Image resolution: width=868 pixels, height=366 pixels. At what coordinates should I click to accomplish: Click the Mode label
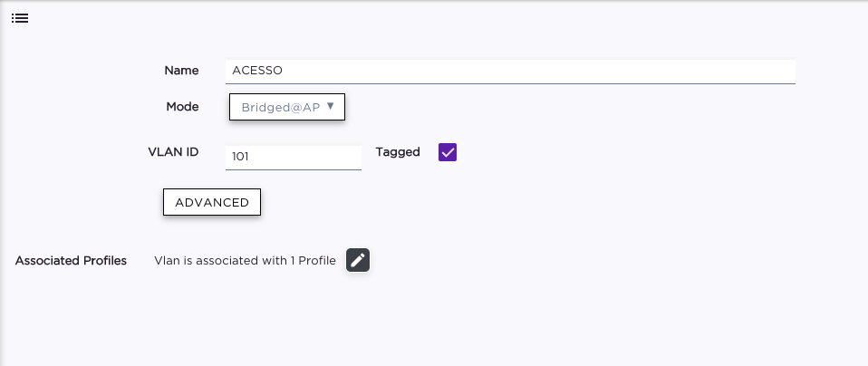tap(182, 107)
